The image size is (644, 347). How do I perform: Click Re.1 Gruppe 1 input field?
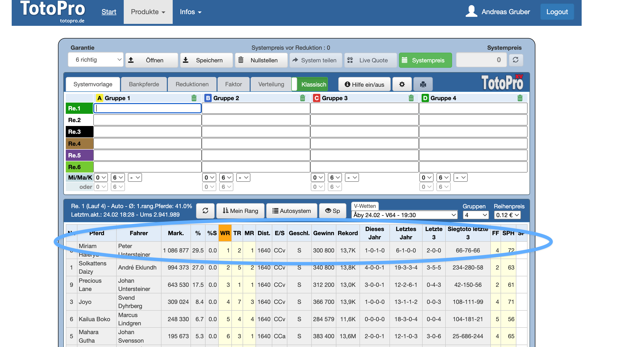coord(148,108)
